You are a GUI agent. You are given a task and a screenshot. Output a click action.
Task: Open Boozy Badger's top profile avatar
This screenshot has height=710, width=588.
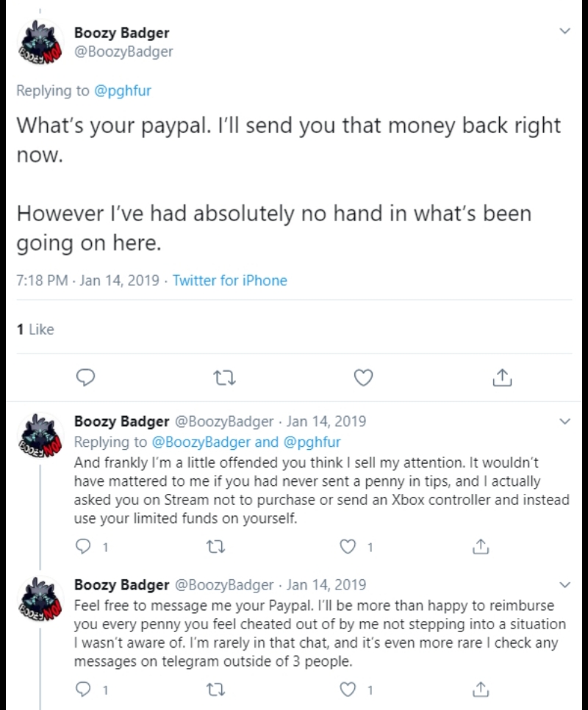pyautogui.click(x=40, y=43)
